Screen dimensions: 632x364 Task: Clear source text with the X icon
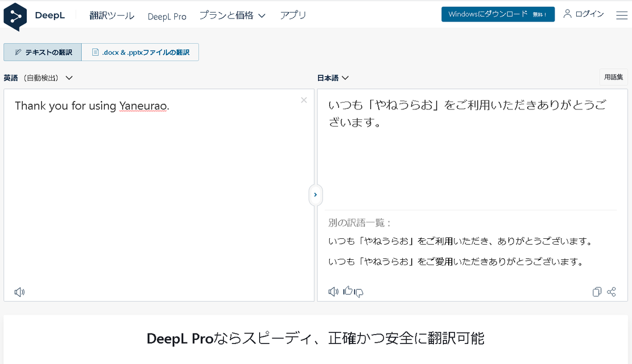(x=304, y=100)
